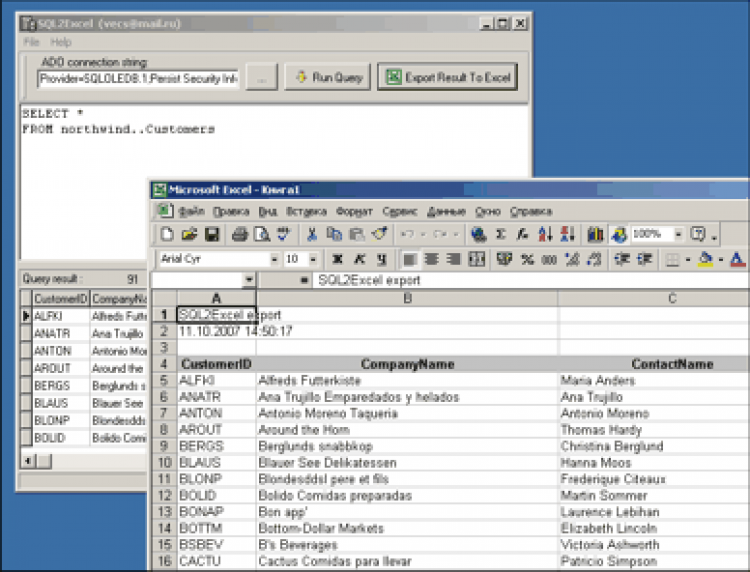Apply Comma style 000 icon
The height and width of the screenshot is (572, 750).
point(549,259)
